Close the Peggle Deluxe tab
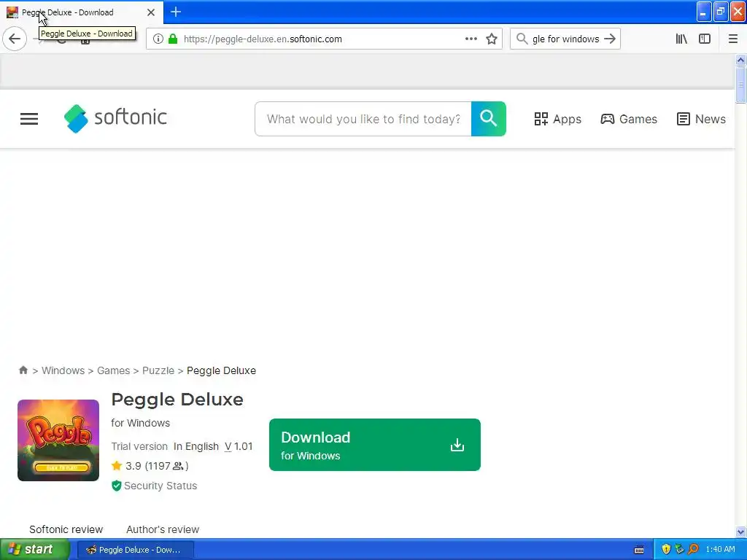This screenshot has height=560, width=747. tap(150, 12)
